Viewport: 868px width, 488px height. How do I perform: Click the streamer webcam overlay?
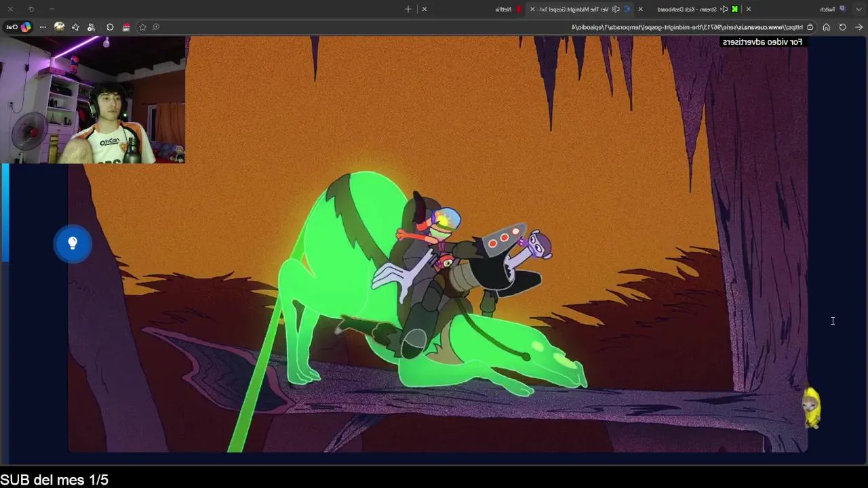(93, 100)
